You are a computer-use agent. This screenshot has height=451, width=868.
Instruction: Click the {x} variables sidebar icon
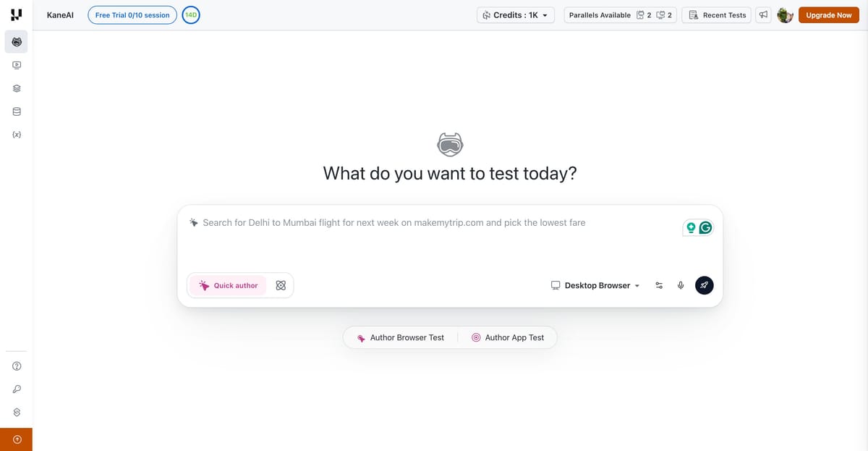pos(16,134)
